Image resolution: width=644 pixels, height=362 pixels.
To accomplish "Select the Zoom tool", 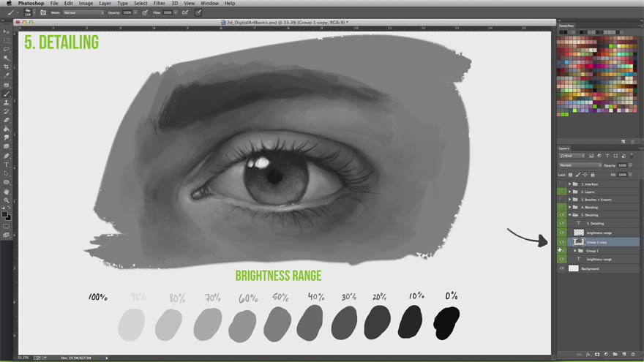I will coord(6,200).
